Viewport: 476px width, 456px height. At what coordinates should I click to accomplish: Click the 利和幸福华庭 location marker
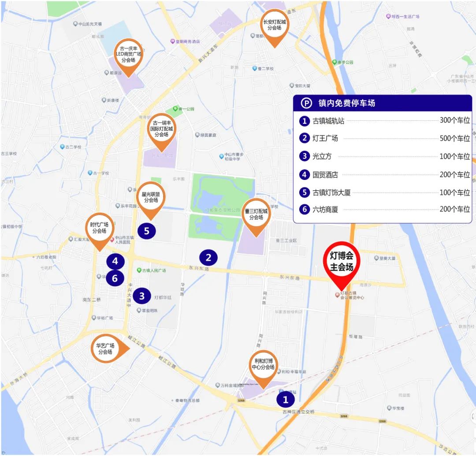click(279, 371)
